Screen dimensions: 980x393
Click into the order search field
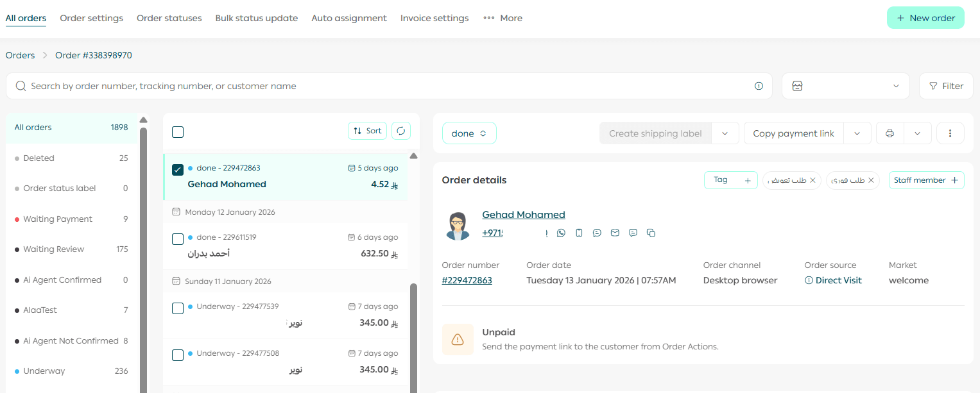click(385, 86)
